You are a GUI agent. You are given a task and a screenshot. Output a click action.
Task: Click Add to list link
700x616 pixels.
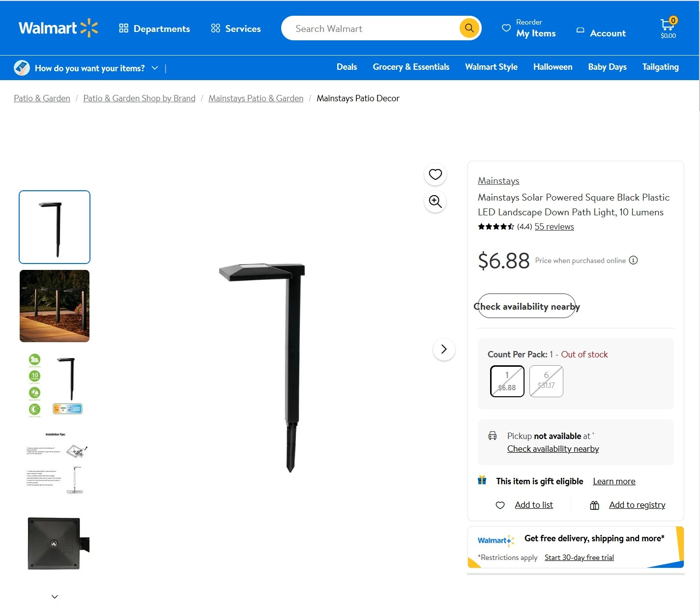(x=534, y=505)
